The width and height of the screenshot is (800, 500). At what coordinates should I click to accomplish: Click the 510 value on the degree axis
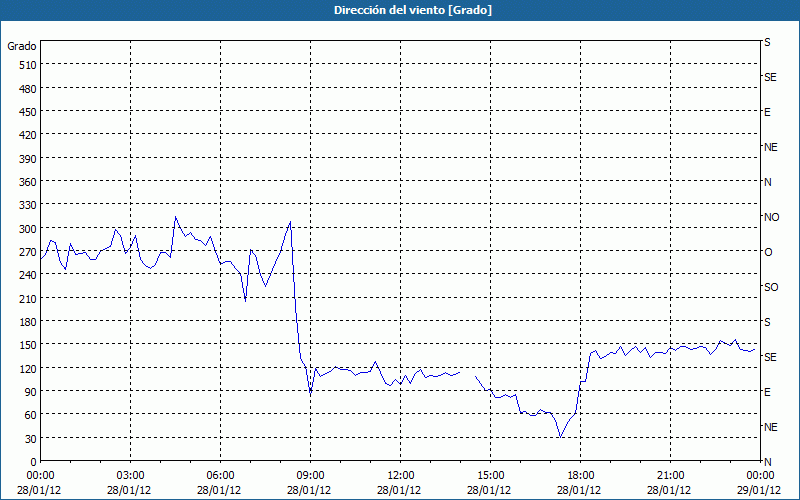pos(28,65)
